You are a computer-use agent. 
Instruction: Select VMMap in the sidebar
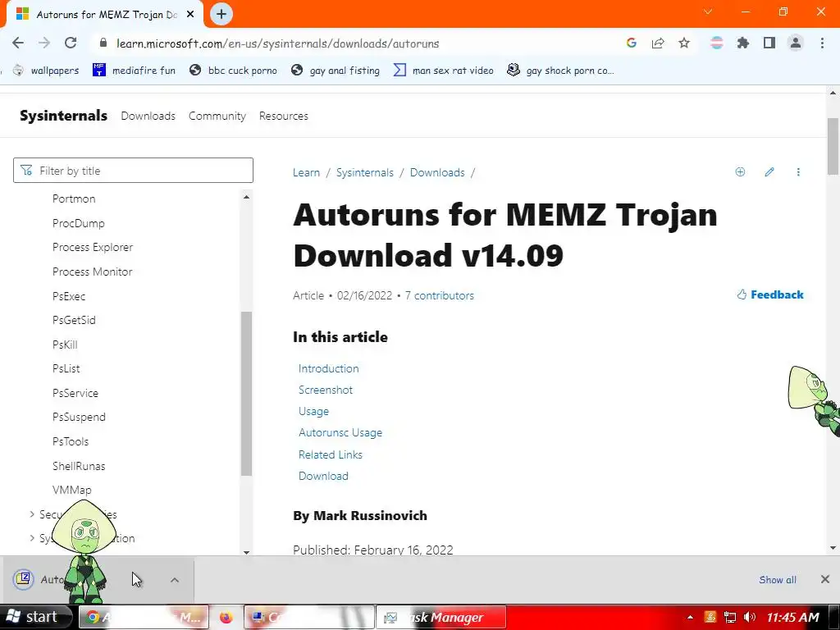point(72,490)
